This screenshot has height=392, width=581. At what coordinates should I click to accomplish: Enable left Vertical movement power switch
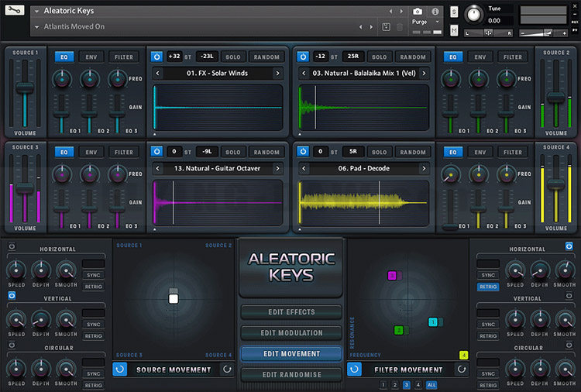click(x=12, y=296)
